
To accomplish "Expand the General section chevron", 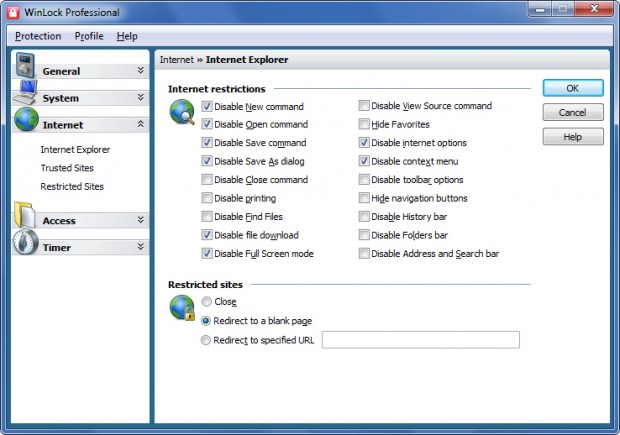I will (x=140, y=70).
